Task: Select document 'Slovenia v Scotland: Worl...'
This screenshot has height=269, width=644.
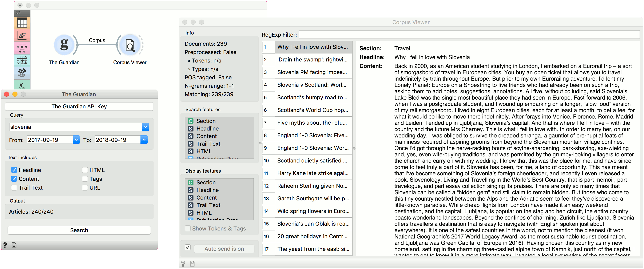Action: [x=313, y=85]
